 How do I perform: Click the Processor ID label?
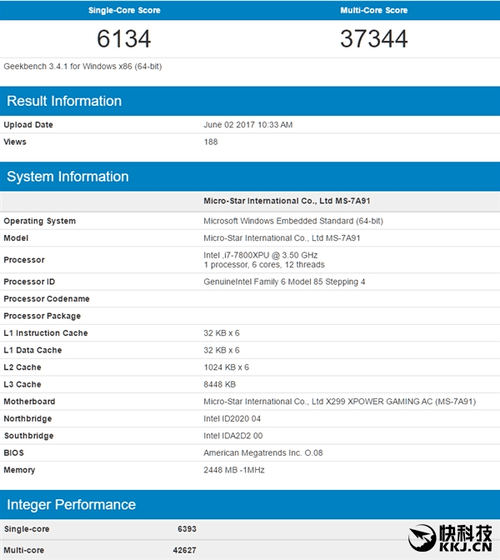coord(29,282)
